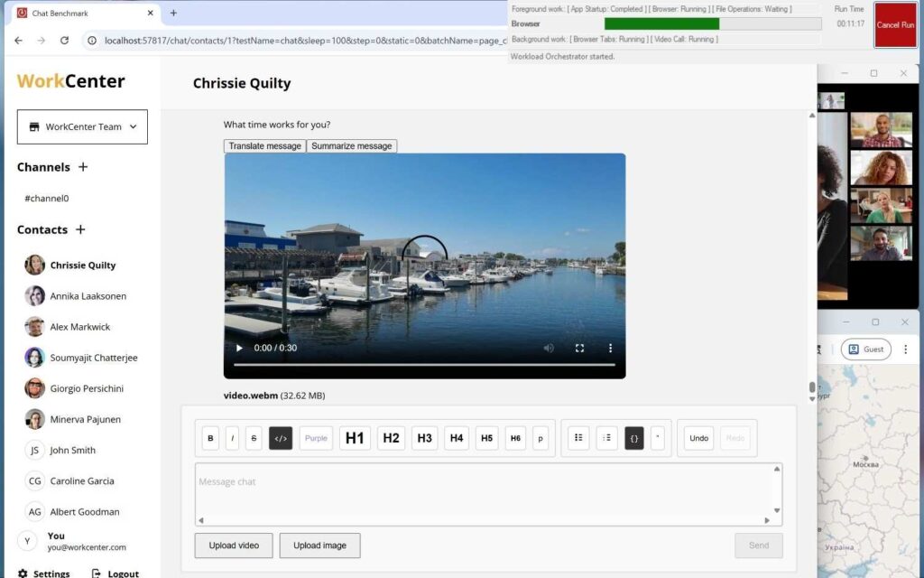This screenshot has width=924, height=578.
Task: Insert bullet list in editor
Action: tap(578, 438)
